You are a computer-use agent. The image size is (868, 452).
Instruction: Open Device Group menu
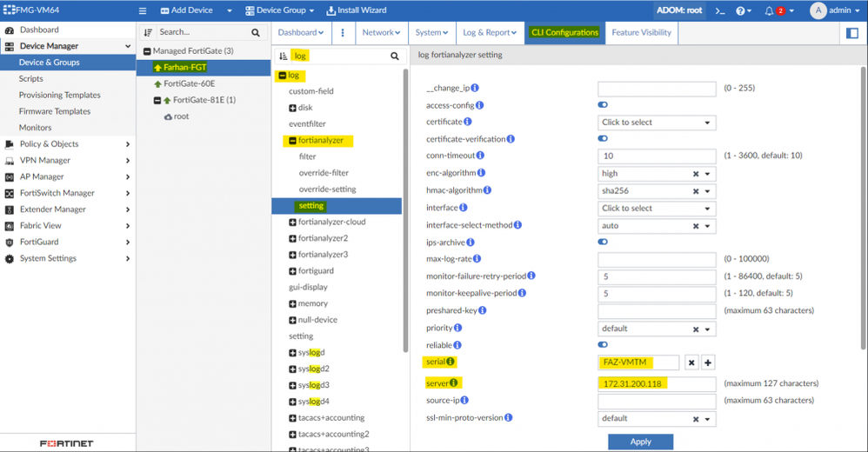click(x=279, y=10)
